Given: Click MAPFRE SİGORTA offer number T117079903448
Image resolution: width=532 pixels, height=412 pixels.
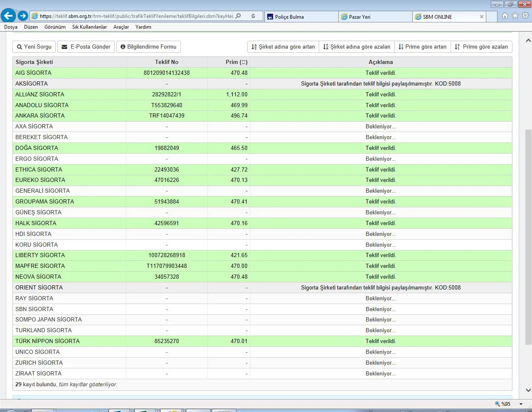Looking at the screenshot, I should click(167, 266).
